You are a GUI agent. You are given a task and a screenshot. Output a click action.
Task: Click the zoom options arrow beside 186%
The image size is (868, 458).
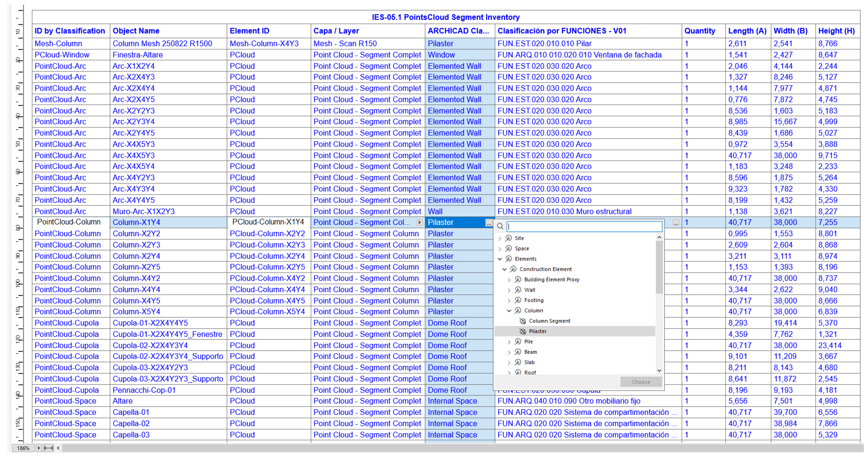(38, 448)
